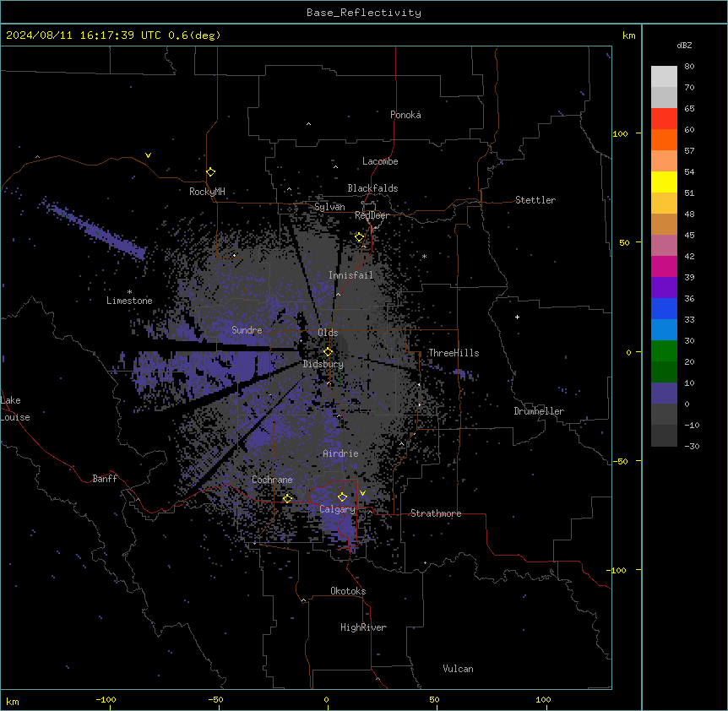Click the HighRiver town label
This screenshot has width=728, height=711.
click(363, 627)
